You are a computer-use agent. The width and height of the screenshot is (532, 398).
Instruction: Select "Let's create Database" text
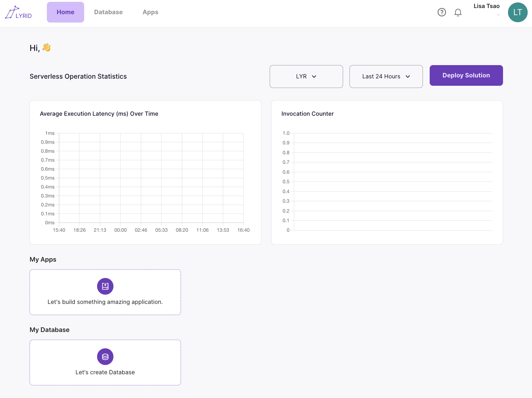[x=105, y=372]
